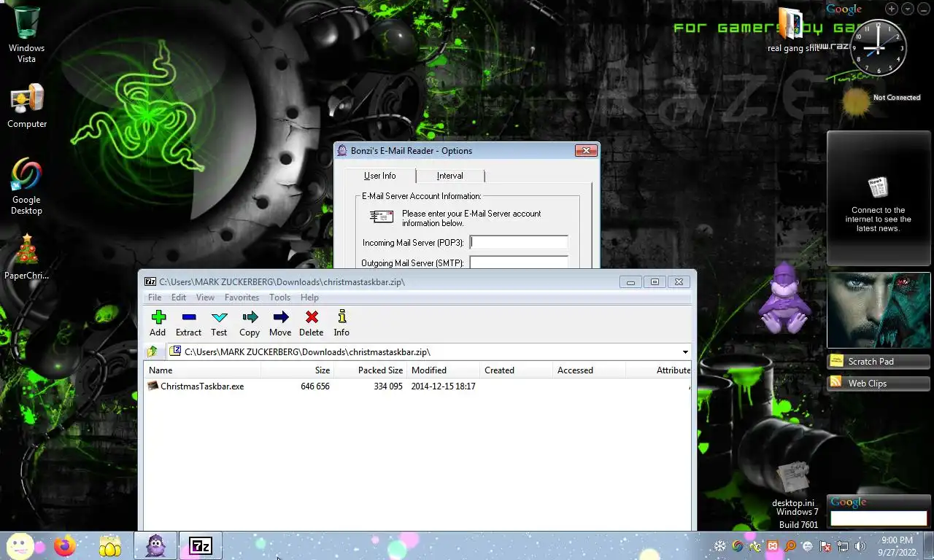Open the Help menu in 7-Zip
934x560 pixels.
[309, 297]
